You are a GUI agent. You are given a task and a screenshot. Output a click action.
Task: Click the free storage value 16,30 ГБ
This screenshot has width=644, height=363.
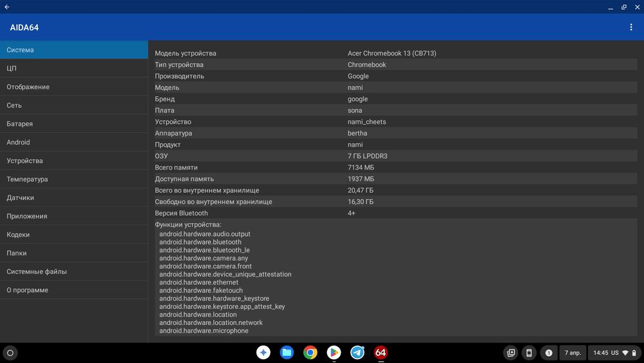(361, 202)
